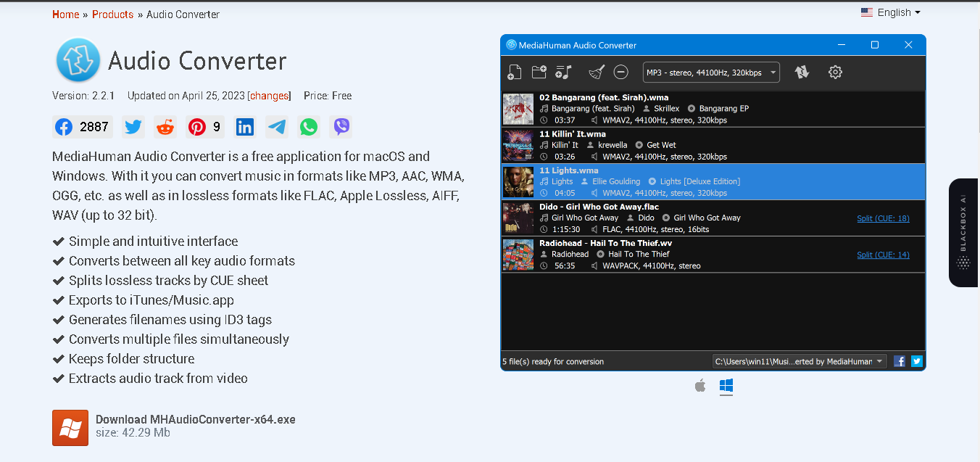Click the Twitter icon in converter status bar
Screen dimensions: 980x462
coord(917,361)
